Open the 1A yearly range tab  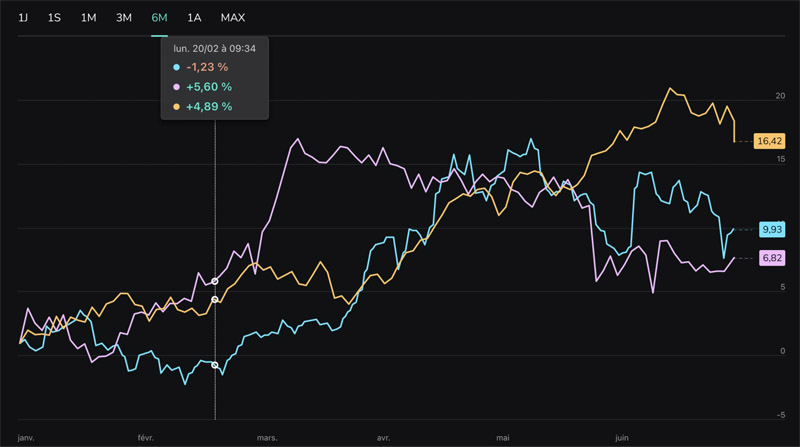pos(194,18)
